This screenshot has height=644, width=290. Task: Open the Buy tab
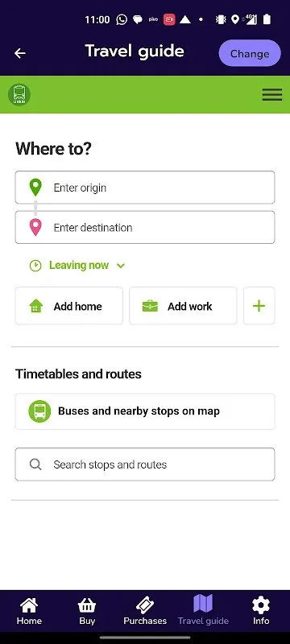click(87, 611)
